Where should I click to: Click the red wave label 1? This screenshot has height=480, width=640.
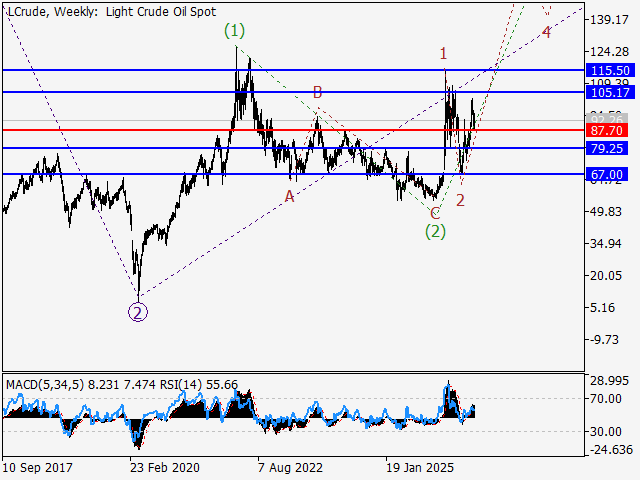point(444,53)
